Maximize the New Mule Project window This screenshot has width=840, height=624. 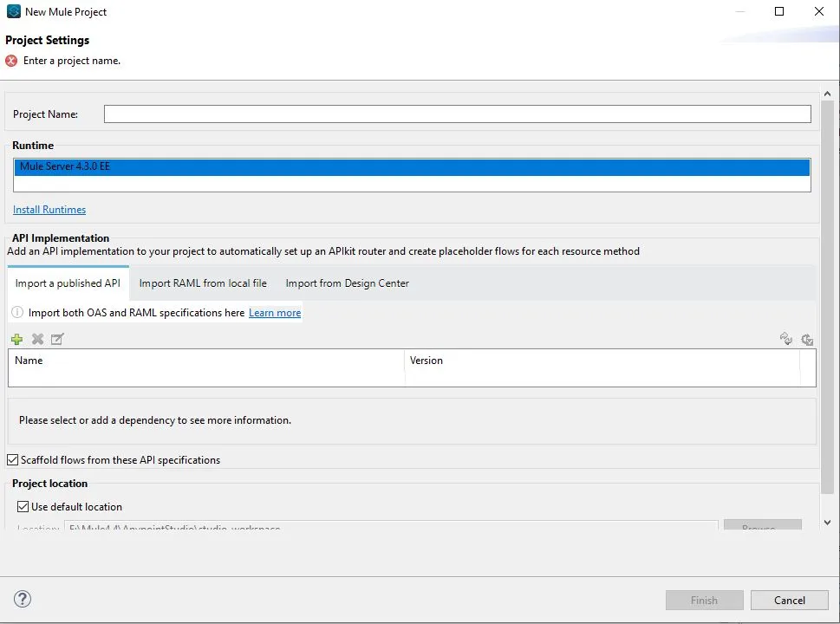(779, 11)
